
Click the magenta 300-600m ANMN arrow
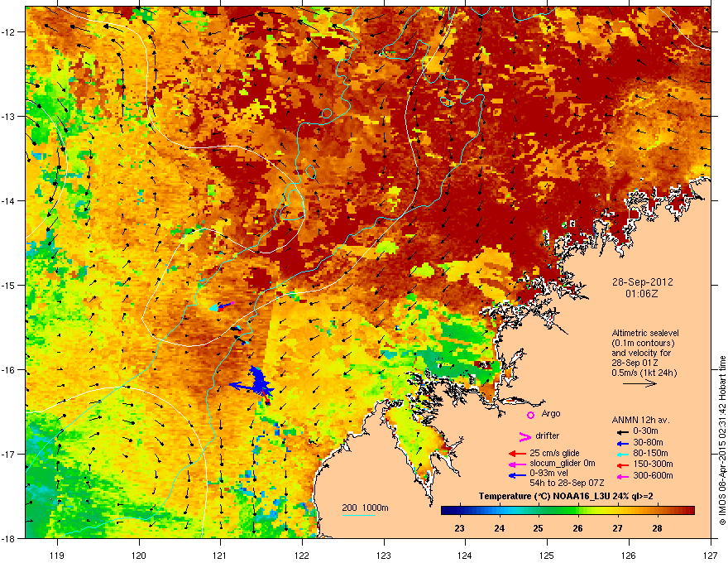pos(623,477)
